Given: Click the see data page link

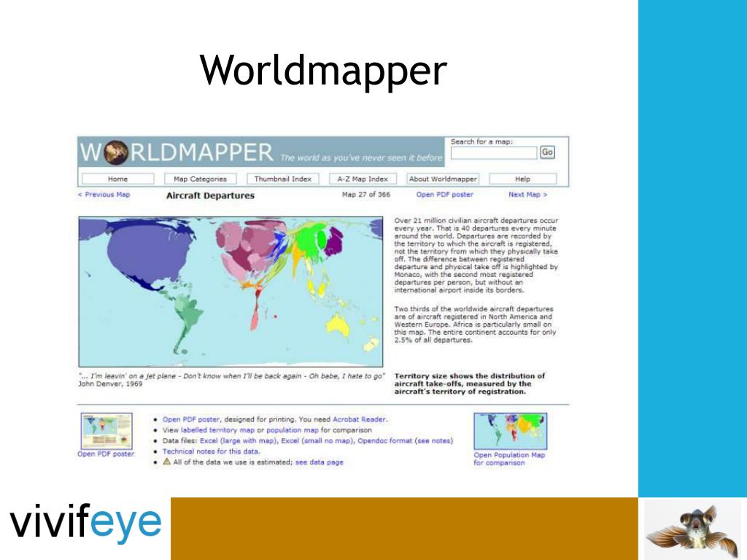Looking at the screenshot, I should [x=320, y=462].
